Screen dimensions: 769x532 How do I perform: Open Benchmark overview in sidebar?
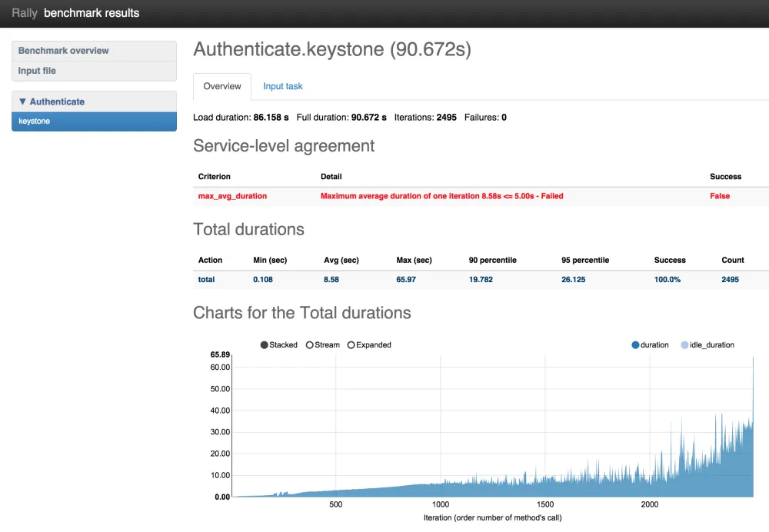(64, 51)
